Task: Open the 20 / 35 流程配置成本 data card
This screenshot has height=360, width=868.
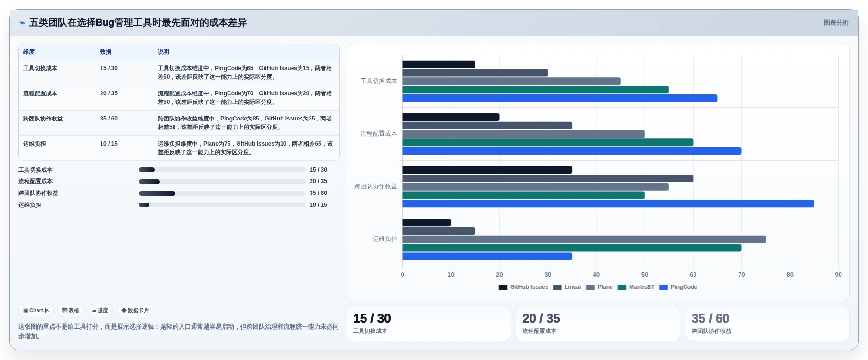Action: point(598,323)
